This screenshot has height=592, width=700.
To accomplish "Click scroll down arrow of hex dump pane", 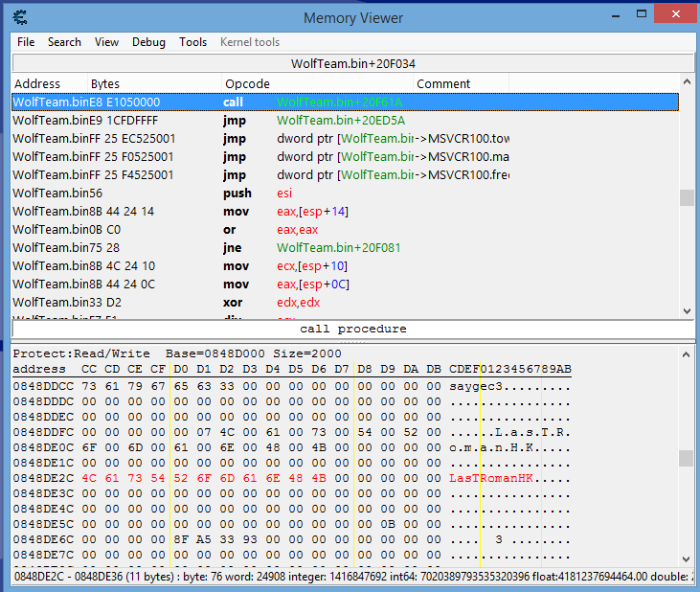I will [x=687, y=559].
